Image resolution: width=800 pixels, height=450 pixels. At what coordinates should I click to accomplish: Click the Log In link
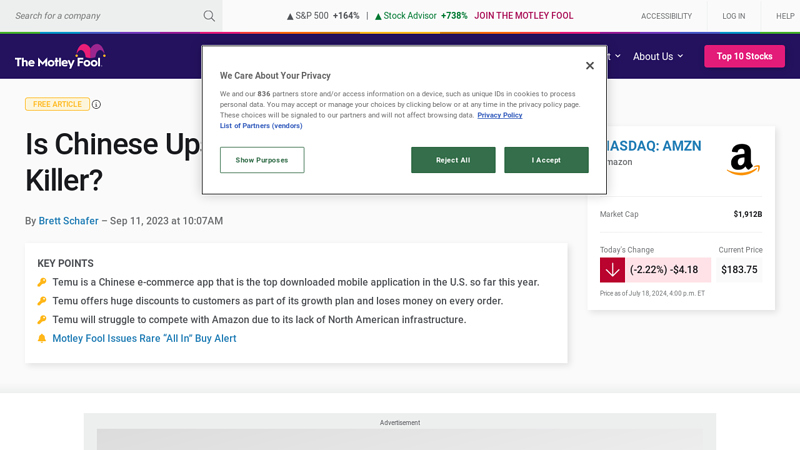[x=733, y=16]
